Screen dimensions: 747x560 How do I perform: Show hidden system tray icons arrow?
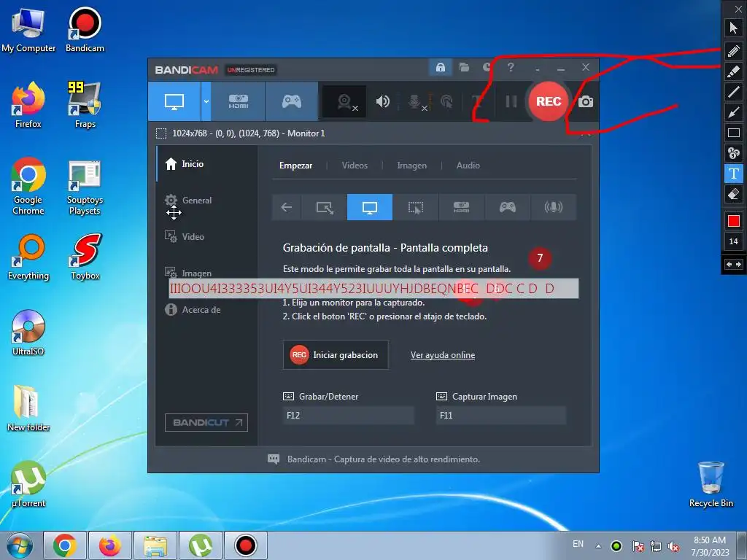[598, 545]
